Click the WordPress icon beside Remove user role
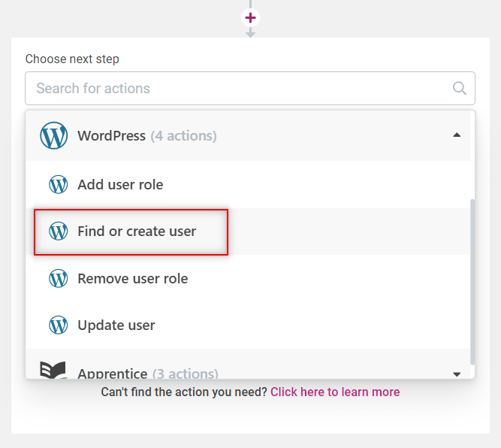Viewport: 501px width, 448px height. (58, 278)
